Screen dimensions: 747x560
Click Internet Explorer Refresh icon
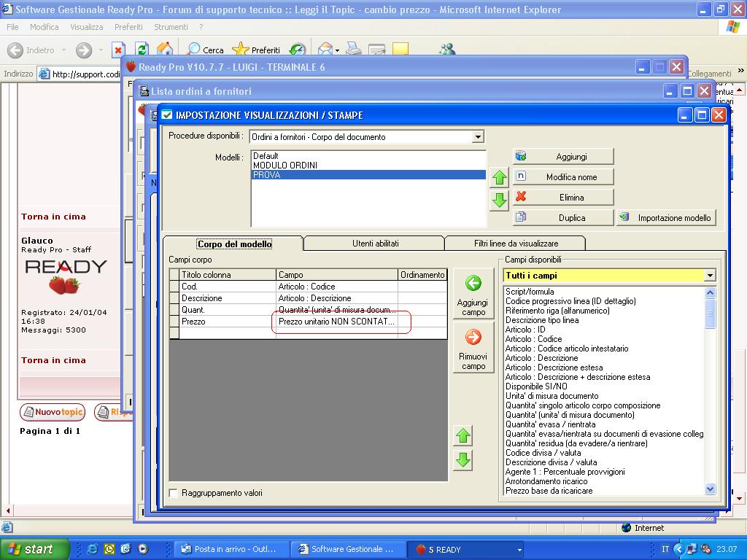pos(142,50)
